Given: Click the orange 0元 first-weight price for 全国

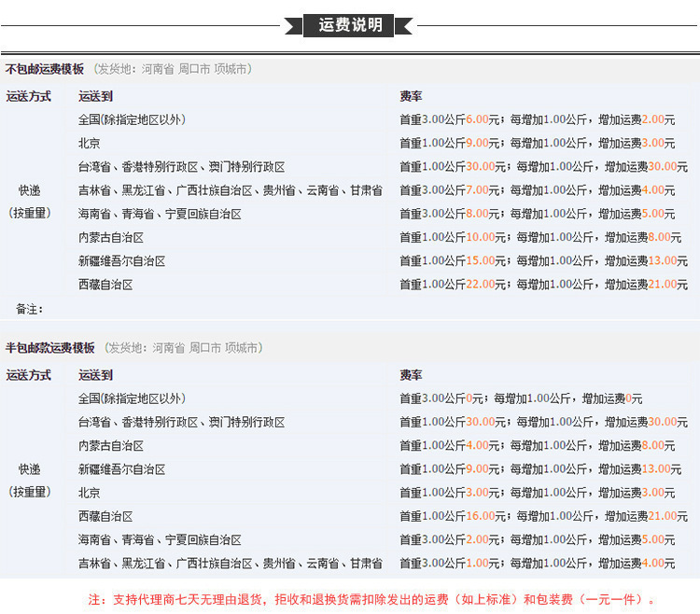Looking at the screenshot, I should (474, 398).
